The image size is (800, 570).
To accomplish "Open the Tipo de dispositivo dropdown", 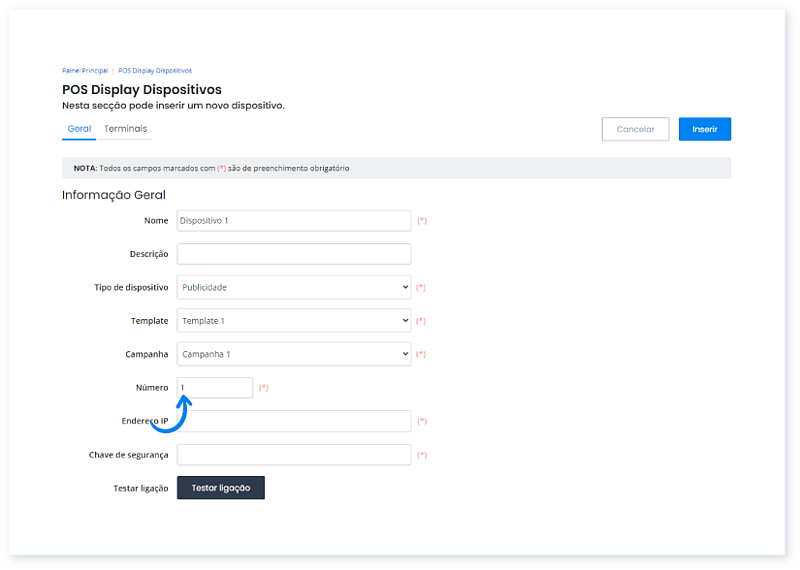I will click(294, 287).
